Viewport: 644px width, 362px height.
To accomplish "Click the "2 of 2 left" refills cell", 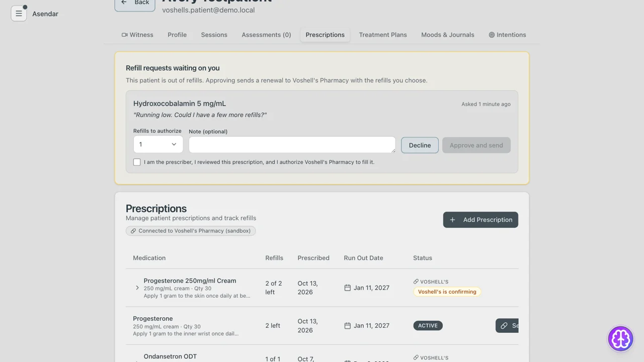I will coord(274,288).
